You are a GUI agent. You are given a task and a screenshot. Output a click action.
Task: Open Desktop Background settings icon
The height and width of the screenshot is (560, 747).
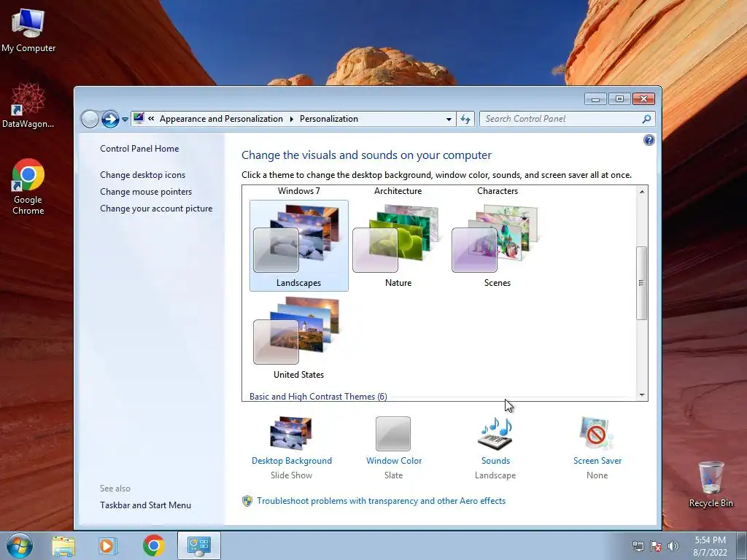(291, 433)
